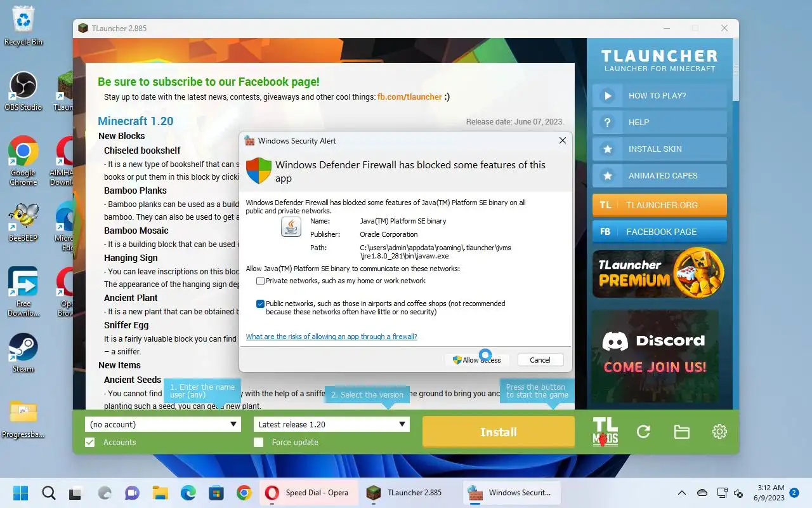Open Microsoft Edge desktop shortcut
The width and height of the screenshot is (812, 508).
[x=65, y=225]
